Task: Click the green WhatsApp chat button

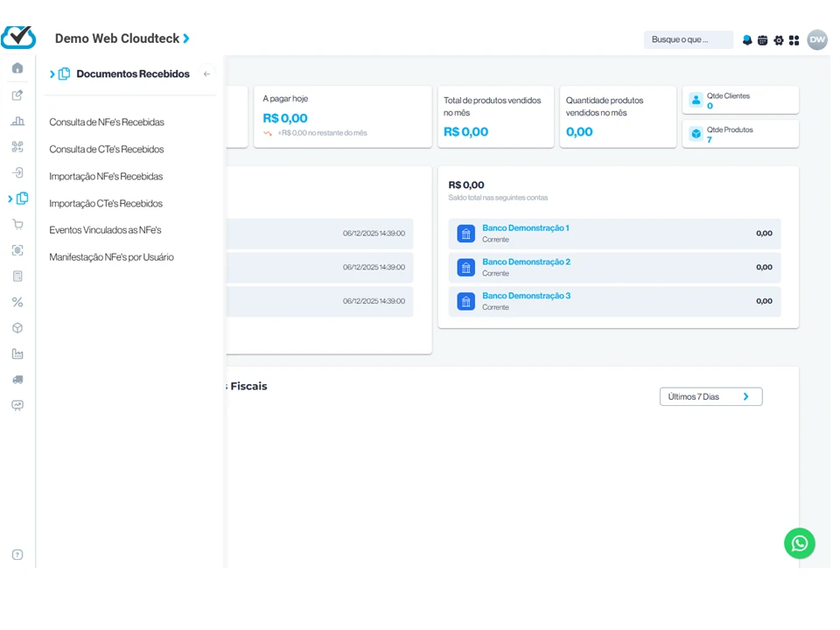Action: 799,543
